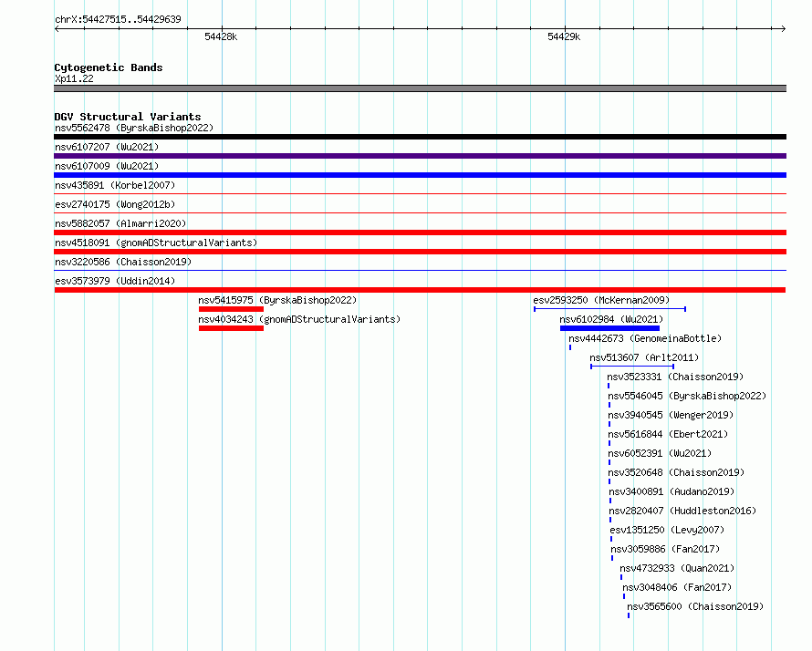812x651 pixels.
Task: Click the red bar for nsv4518091
Action: [x=420, y=252]
